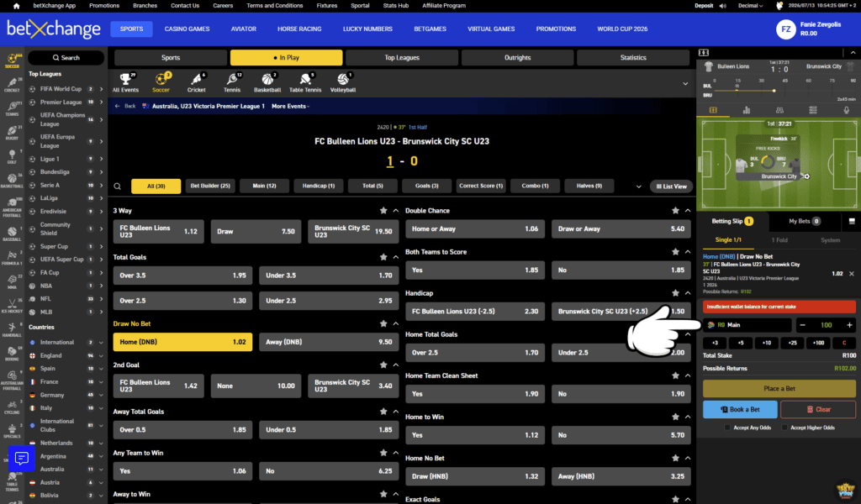Decrease the stake with the minus button
861x504 pixels.
click(802, 325)
